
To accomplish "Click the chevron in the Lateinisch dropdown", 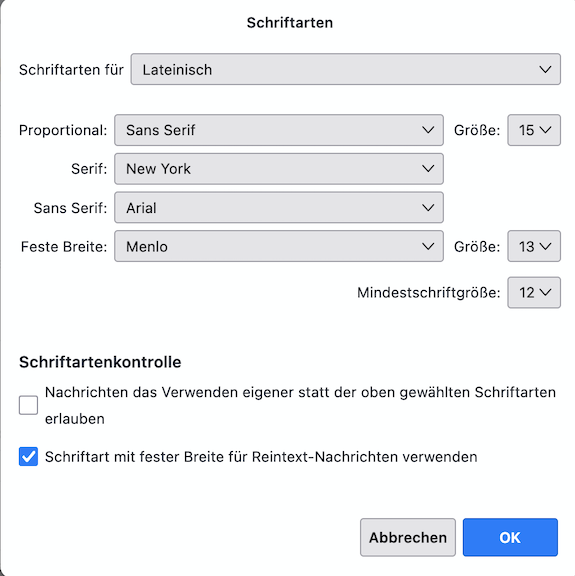I will click(545, 69).
